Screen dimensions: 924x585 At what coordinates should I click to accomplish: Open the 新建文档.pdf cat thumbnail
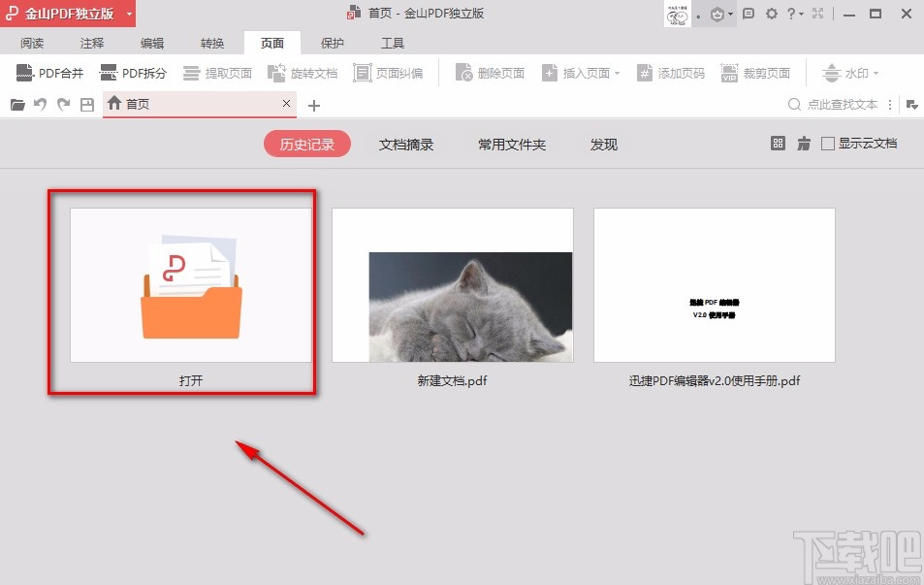tap(452, 284)
